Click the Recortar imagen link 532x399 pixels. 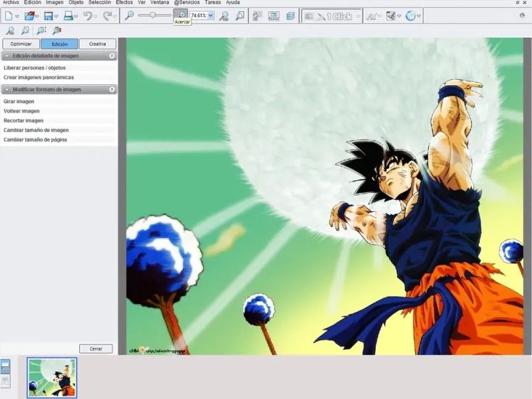click(23, 121)
